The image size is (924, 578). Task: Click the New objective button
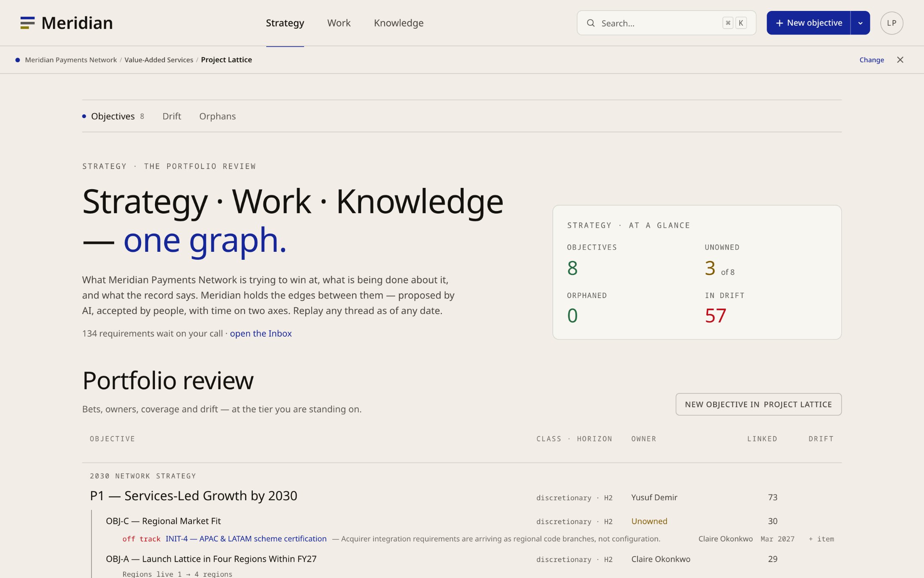click(808, 23)
